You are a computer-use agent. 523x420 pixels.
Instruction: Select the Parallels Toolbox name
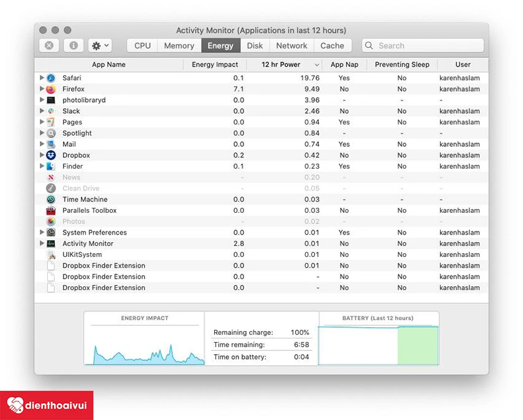90,211
